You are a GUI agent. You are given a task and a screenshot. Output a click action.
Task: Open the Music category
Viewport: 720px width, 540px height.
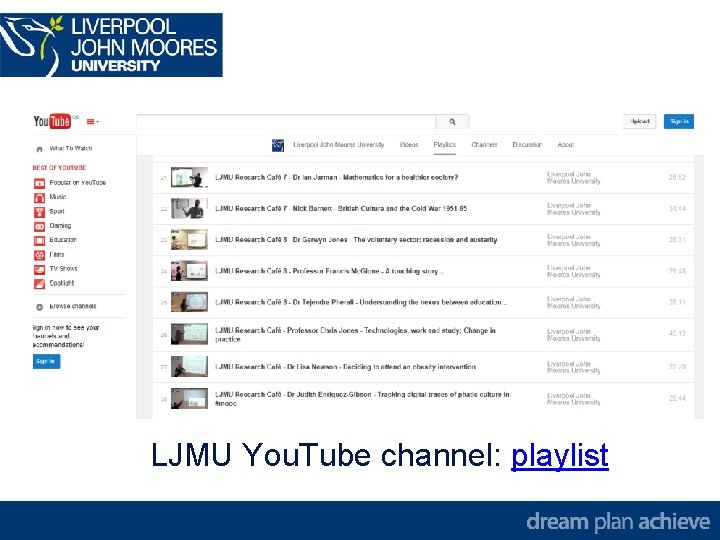coord(58,197)
